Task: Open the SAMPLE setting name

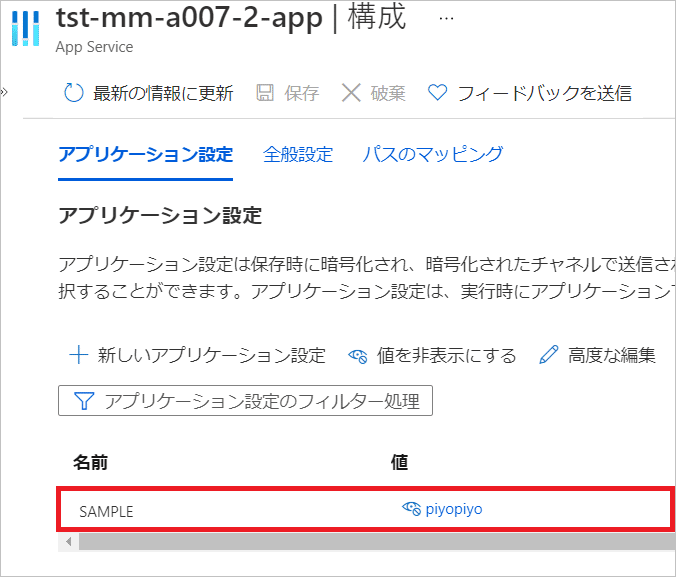Action: coord(106,511)
